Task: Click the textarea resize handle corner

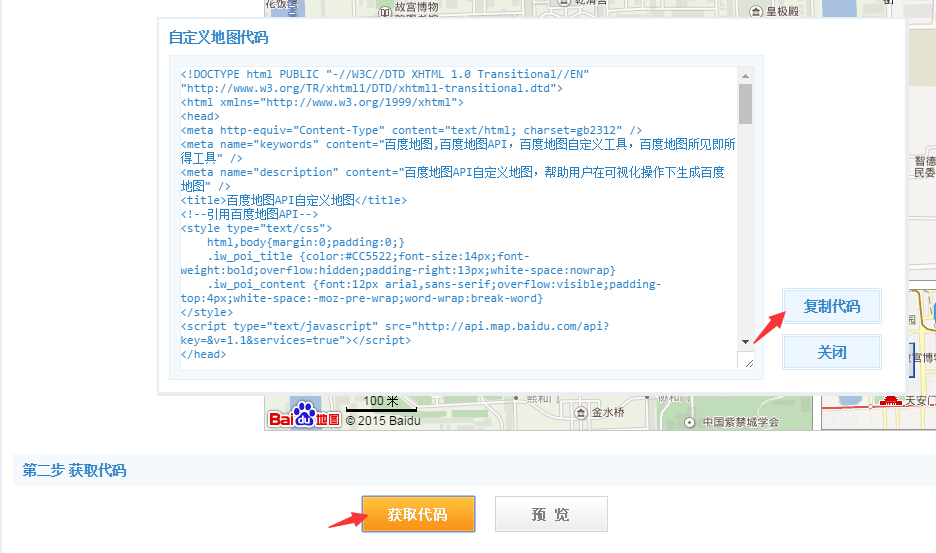Action: 749,363
